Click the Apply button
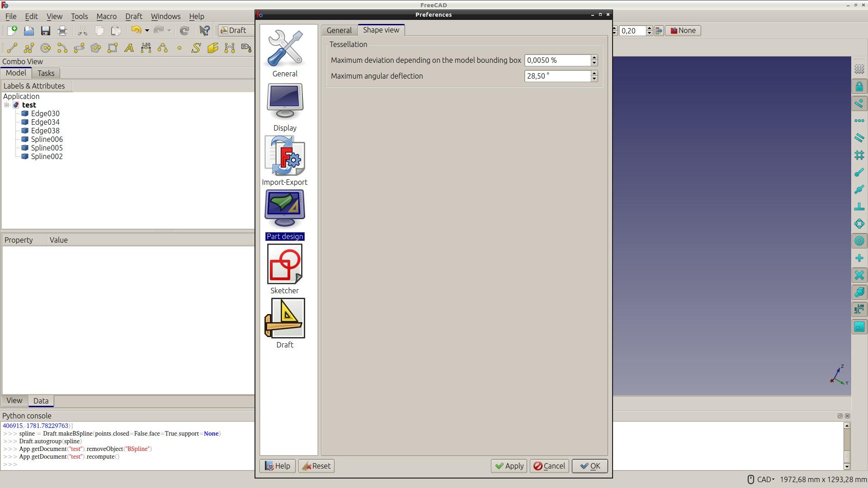This screenshot has height=488, width=868. pyautogui.click(x=509, y=466)
